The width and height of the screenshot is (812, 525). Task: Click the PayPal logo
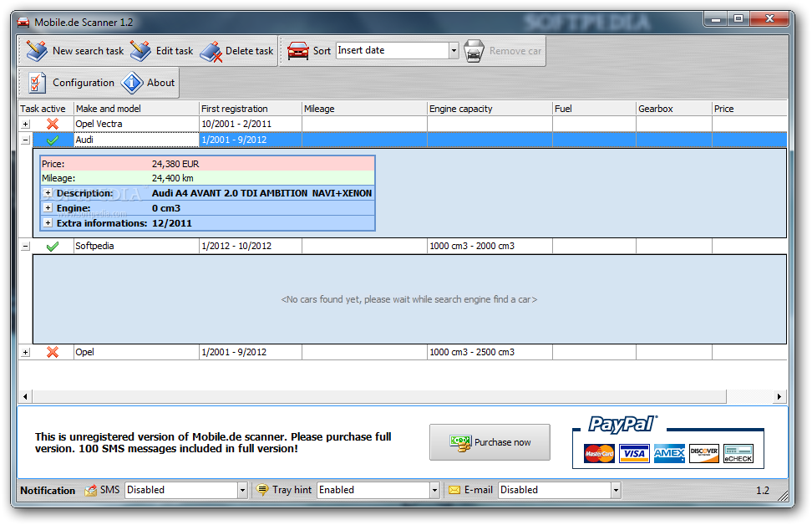623,425
